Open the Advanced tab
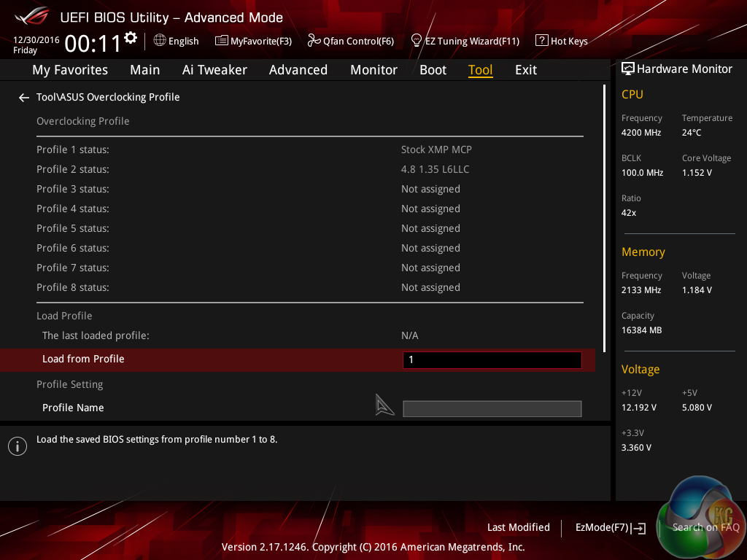 pos(298,70)
